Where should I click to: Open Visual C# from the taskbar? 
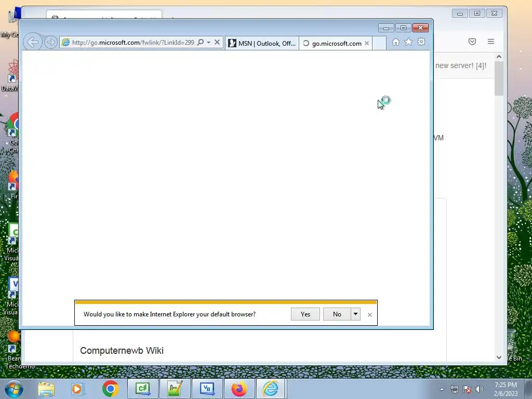coord(143,389)
